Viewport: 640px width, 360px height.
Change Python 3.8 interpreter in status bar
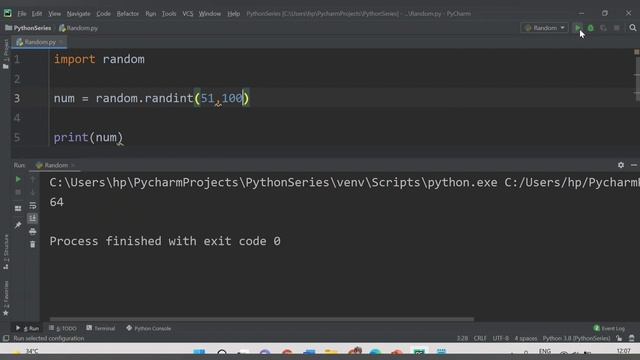(576, 338)
